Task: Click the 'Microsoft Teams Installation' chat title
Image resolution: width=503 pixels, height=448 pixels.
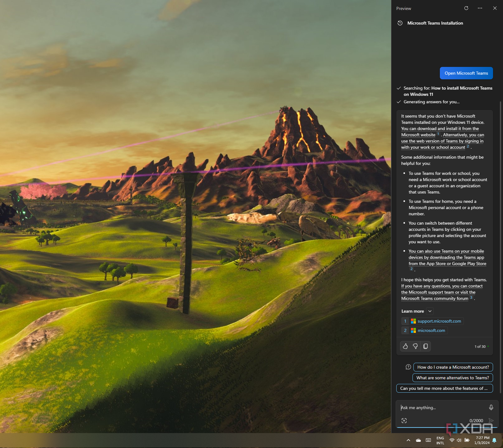Action: click(x=435, y=23)
